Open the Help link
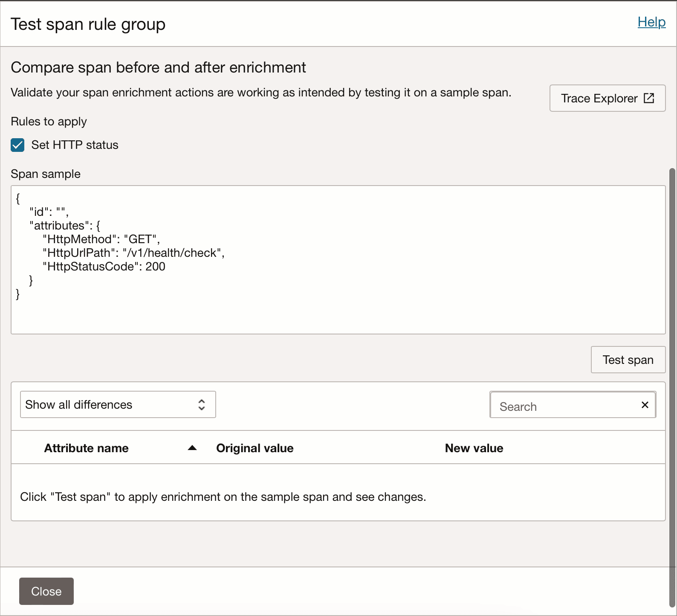677x616 pixels. [651, 22]
